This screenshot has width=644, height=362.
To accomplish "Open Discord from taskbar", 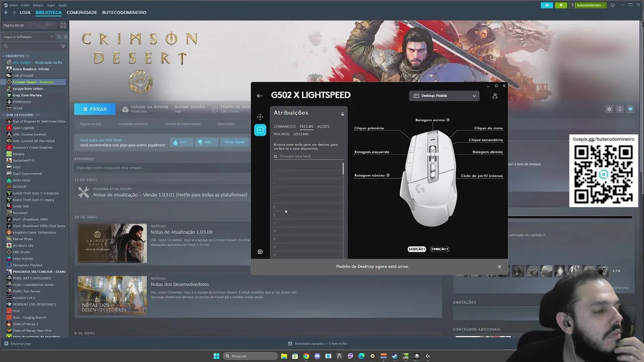I will click(x=317, y=356).
